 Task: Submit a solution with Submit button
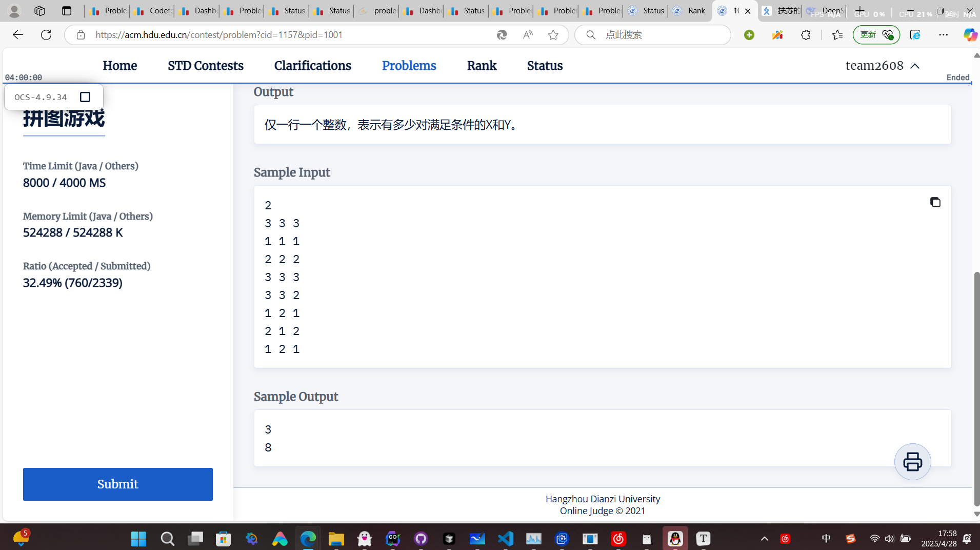118,484
